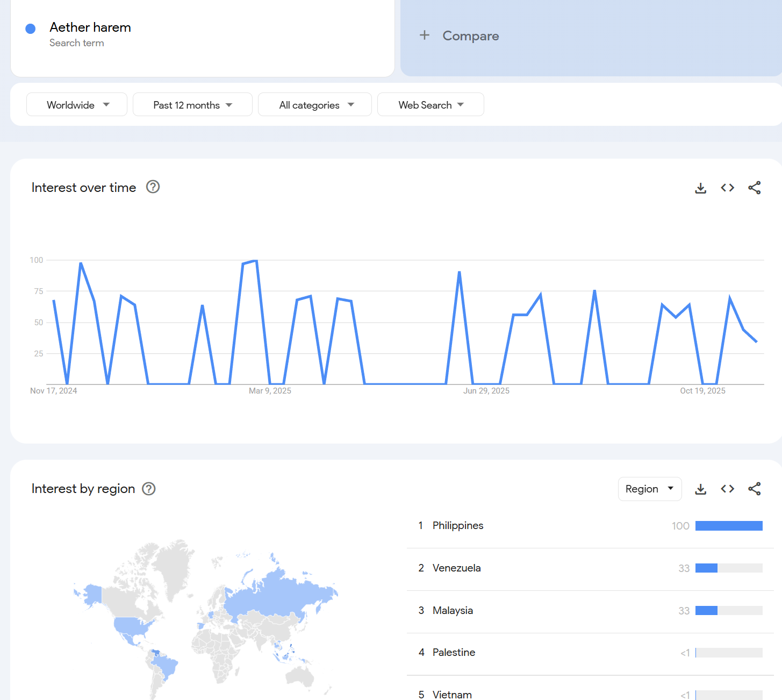Click the Mar 9, 2025 axis label
This screenshot has width=782, height=700.
[270, 391]
